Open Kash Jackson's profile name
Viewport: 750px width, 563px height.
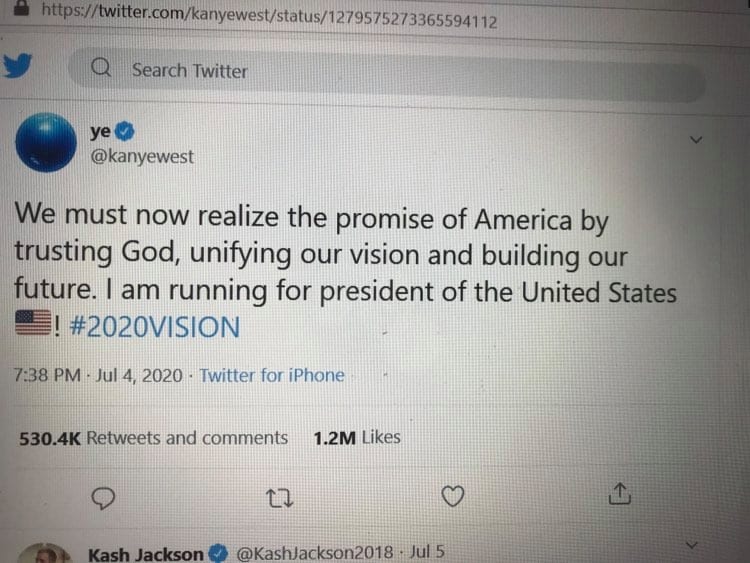pyautogui.click(x=145, y=554)
